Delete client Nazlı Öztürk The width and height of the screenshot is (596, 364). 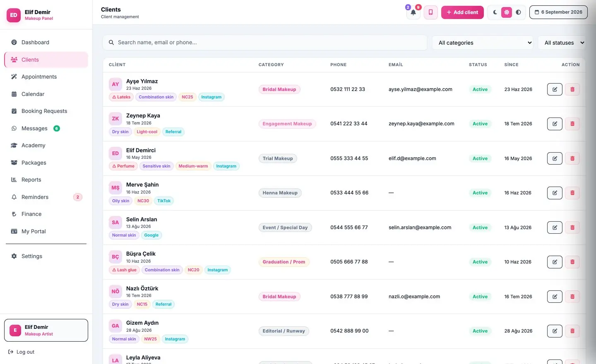[x=572, y=297]
